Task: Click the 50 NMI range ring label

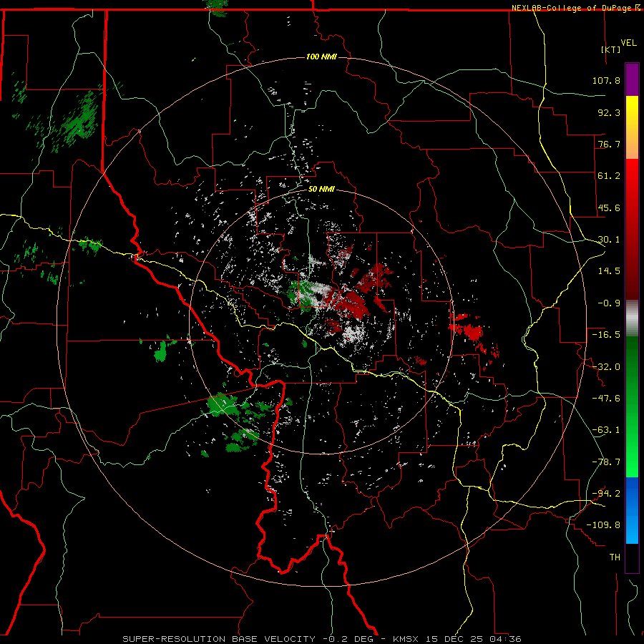Action: click(321, 189)
